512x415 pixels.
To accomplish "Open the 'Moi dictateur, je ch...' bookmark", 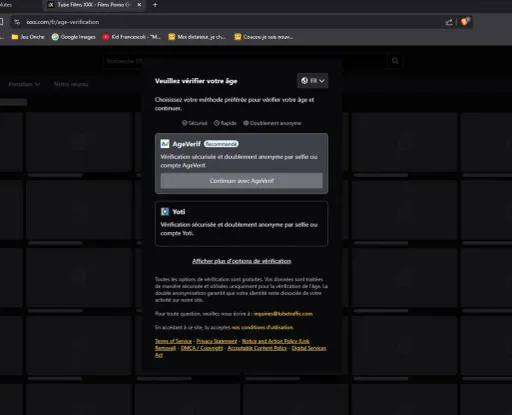I will pos(197,37).
